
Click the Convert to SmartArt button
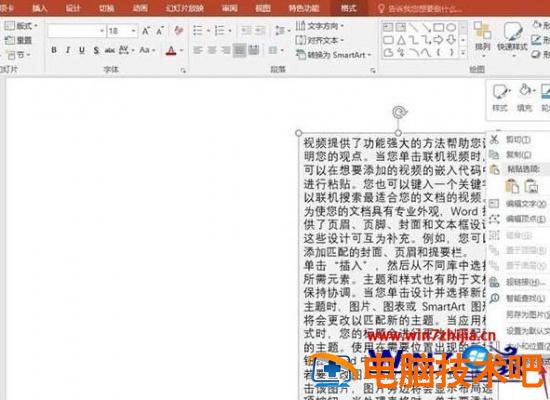pyautogui.click(x=334, y=55)
